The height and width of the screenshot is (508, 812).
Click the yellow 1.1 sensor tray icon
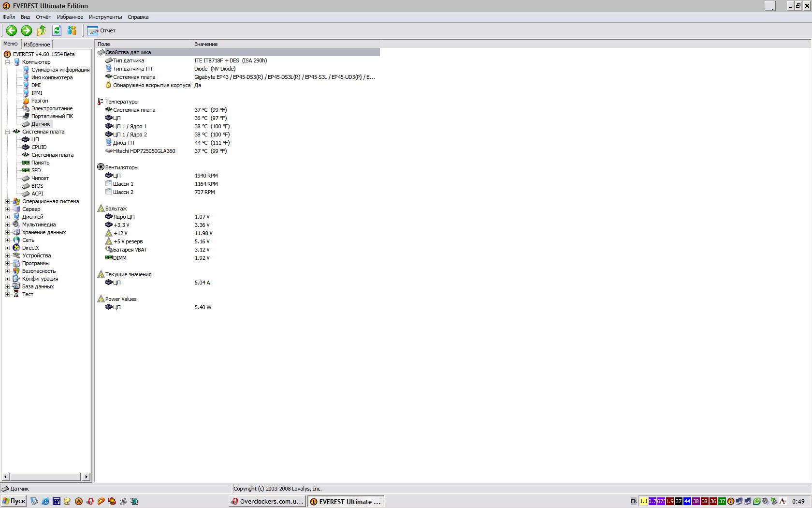[644, 501]
